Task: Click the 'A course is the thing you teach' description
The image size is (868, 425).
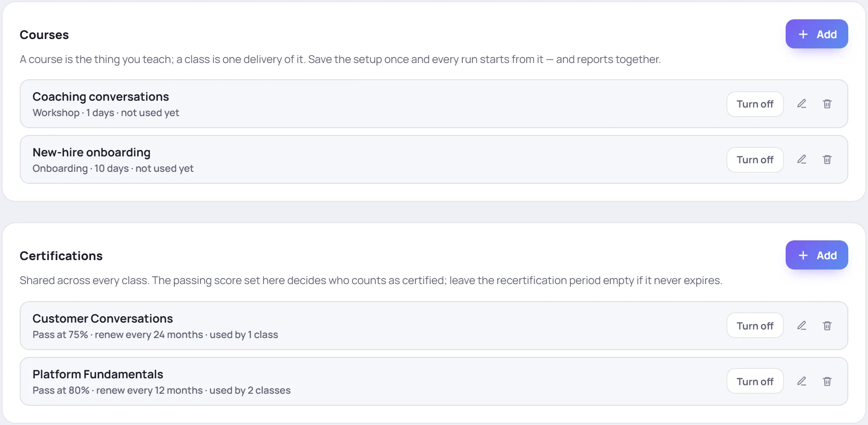Action: [340, 59]
